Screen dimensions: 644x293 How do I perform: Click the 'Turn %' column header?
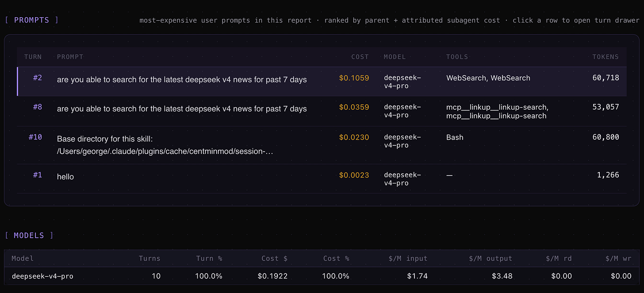click(209, 259)
